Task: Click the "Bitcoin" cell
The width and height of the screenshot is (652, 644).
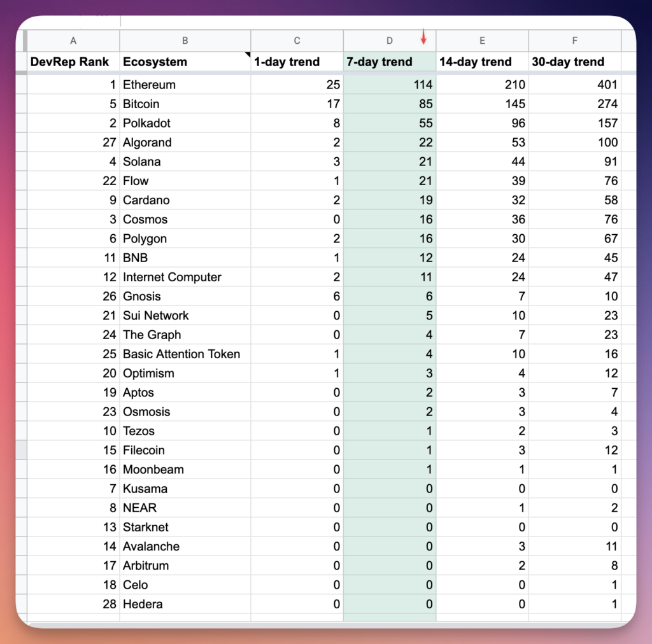Action: [185, 104]
